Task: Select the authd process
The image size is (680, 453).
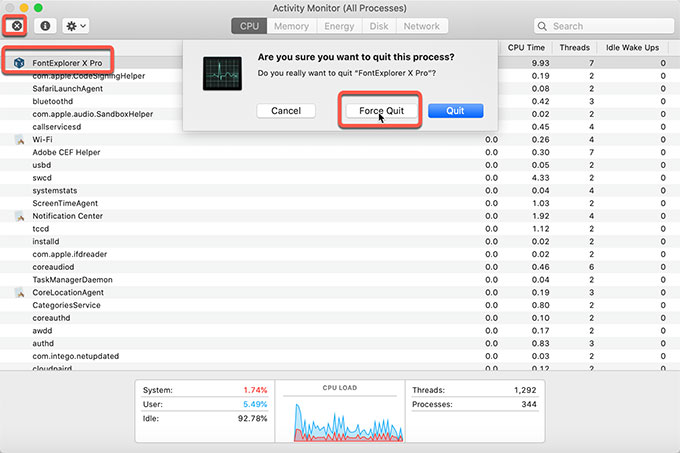Action: coord(43,343)
